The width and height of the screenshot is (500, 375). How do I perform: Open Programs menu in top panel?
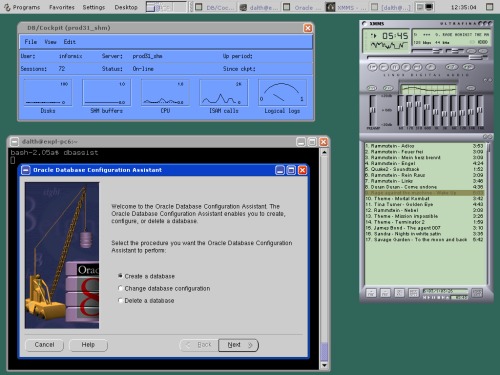coord(22,7)
